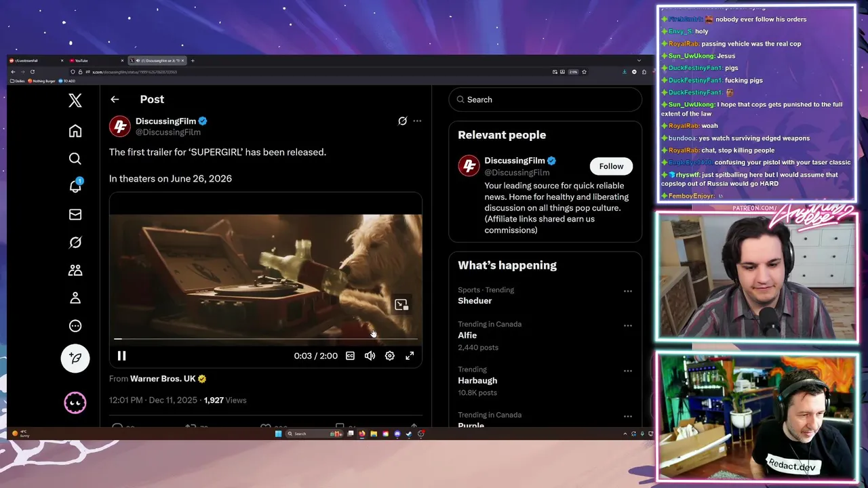Open the DiscussingFilm avatar on the post
868x488 pixels.
[x=120, y=126]
